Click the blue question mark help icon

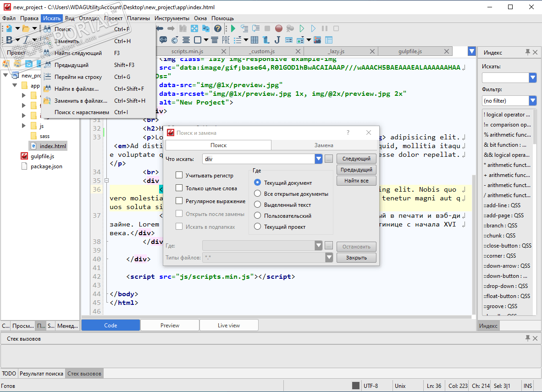tap(218, 28)
